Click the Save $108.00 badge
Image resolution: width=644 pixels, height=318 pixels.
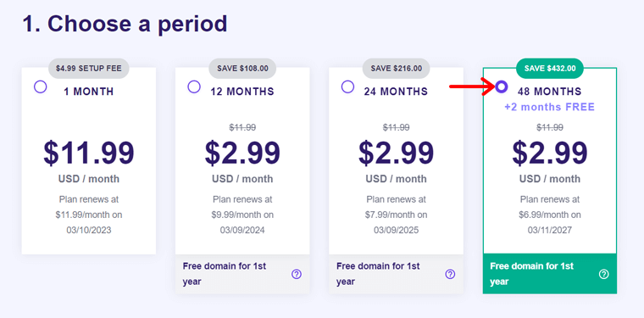[242, 68]
